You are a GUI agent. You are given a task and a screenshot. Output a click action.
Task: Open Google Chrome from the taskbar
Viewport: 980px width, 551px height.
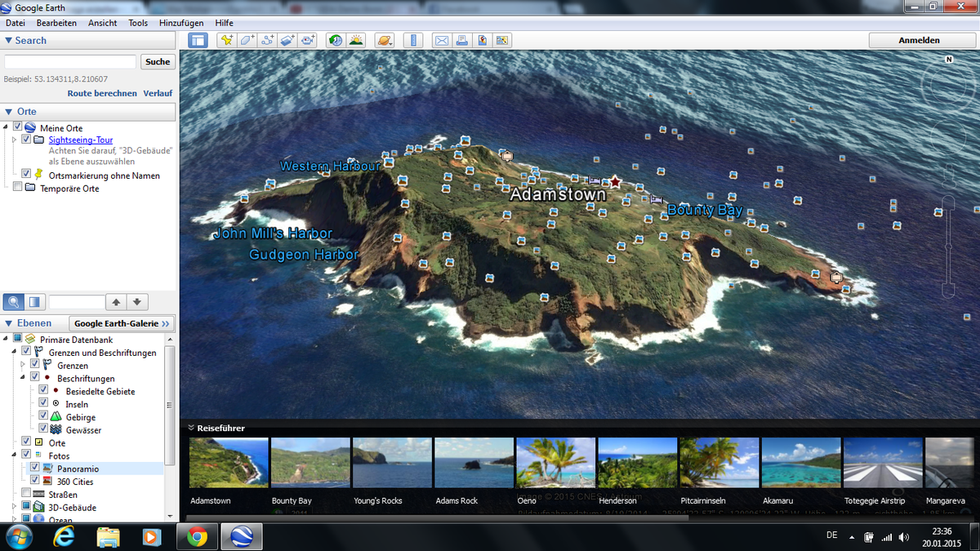(x=196, y=536)
